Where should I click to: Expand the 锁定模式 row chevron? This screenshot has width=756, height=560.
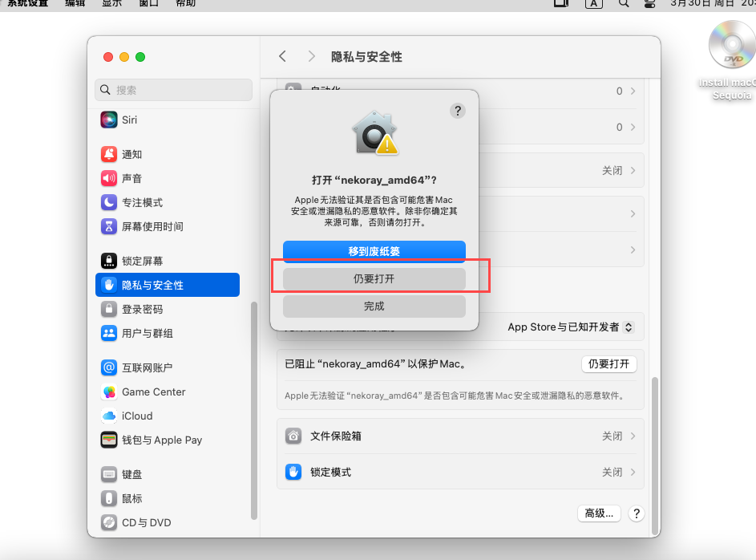click(633, 472)
